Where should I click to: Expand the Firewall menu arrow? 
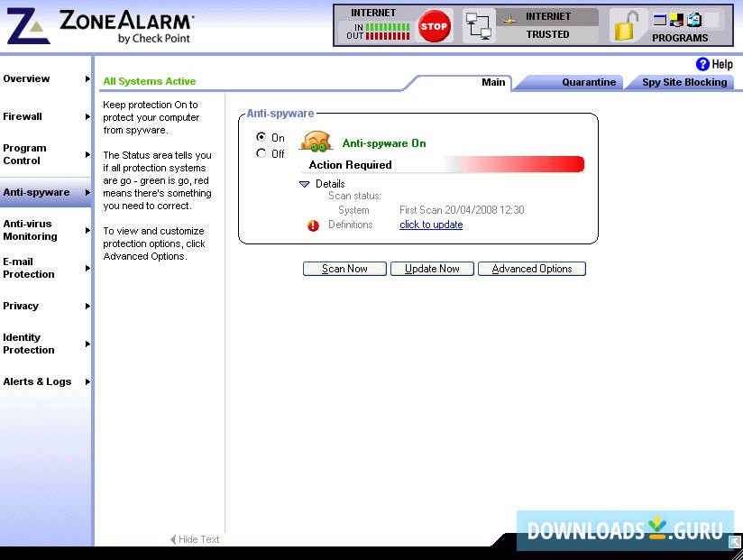(x=87, y=116)
